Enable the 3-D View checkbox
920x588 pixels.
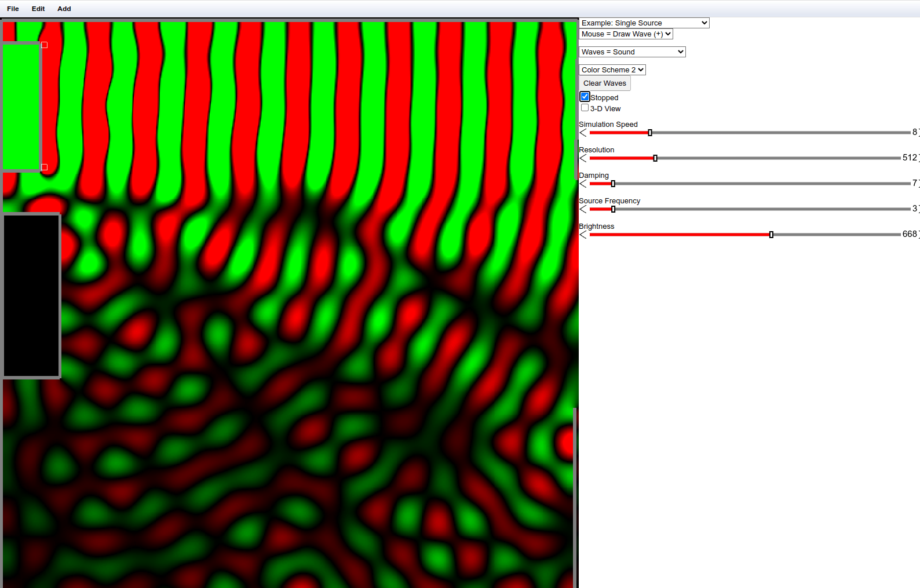coord(585,108)
